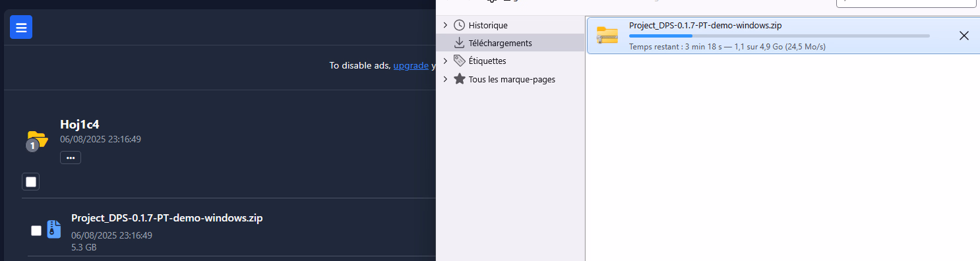The image size is (980, 261).
Task: Check the Project_DPS zip file checkbox
Action: pyautogui.click(x=36, y=231)
